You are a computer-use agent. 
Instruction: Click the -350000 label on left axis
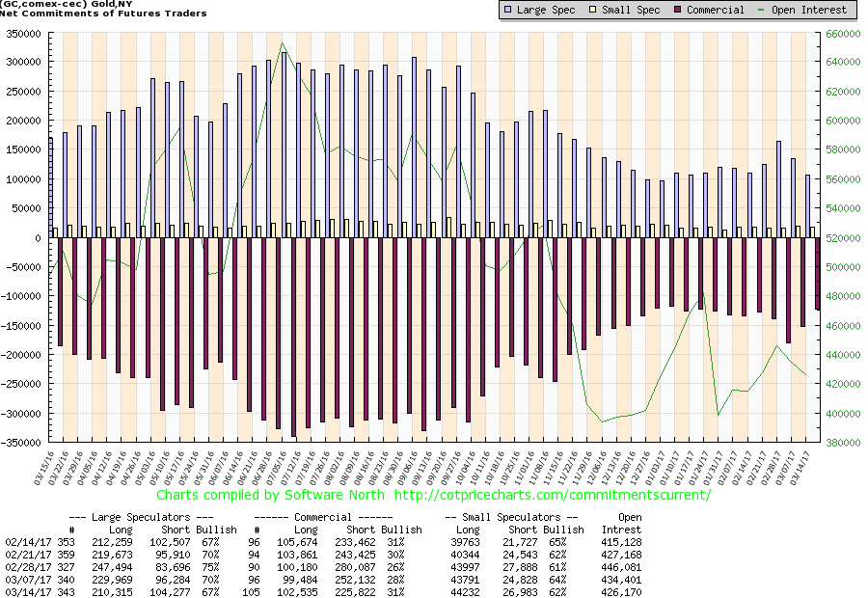pyautogui.click(x=23, y=443)
